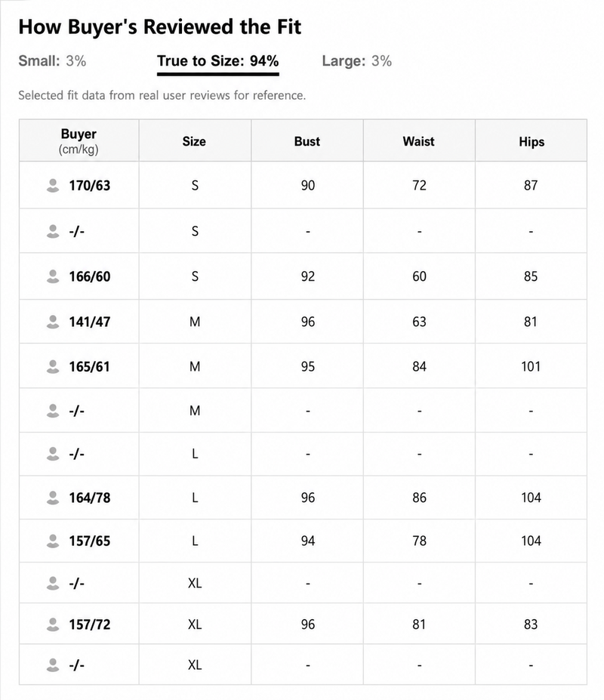The width and height of the screenshot is (604, 700).
Task: Click the avatar icon beside buyer 157/72
Action: coord(53,624)
